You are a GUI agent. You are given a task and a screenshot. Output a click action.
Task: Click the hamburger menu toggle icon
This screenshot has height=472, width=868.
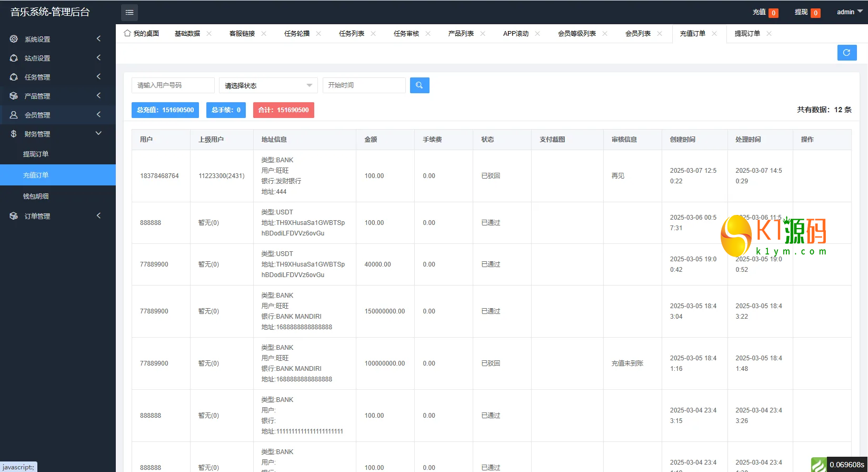(x=129, y=12)
